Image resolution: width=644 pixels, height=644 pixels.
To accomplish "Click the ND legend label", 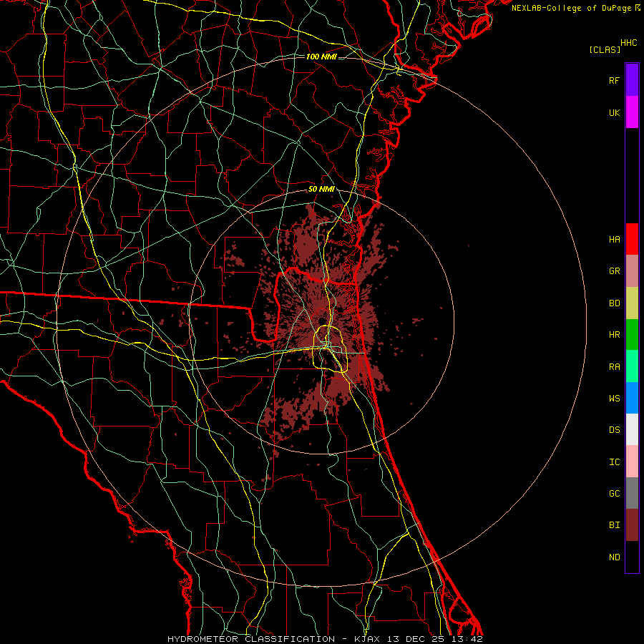I will (x=615, y=557).
